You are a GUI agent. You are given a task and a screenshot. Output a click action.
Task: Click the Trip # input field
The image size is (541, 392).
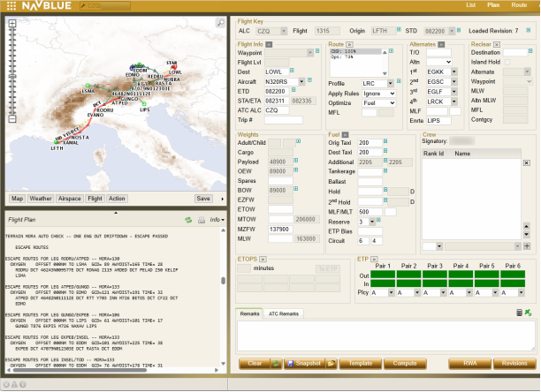285,120
